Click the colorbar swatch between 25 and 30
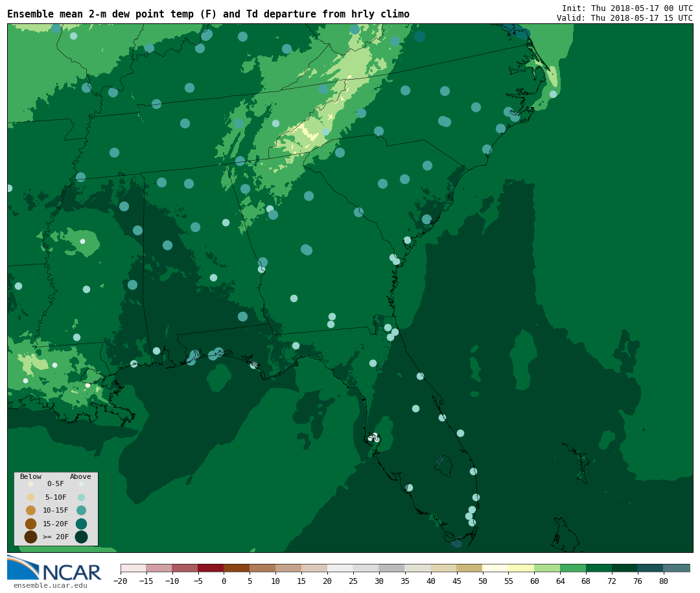 coord(366,568)
